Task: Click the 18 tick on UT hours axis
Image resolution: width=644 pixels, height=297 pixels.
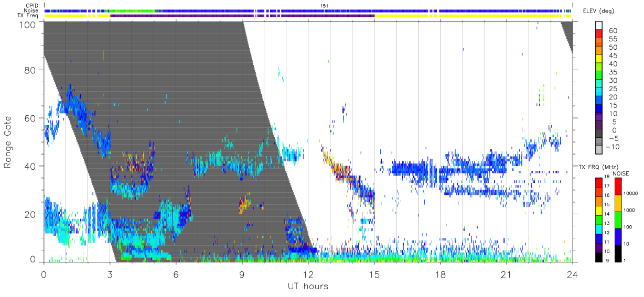Action: (440, 274)
